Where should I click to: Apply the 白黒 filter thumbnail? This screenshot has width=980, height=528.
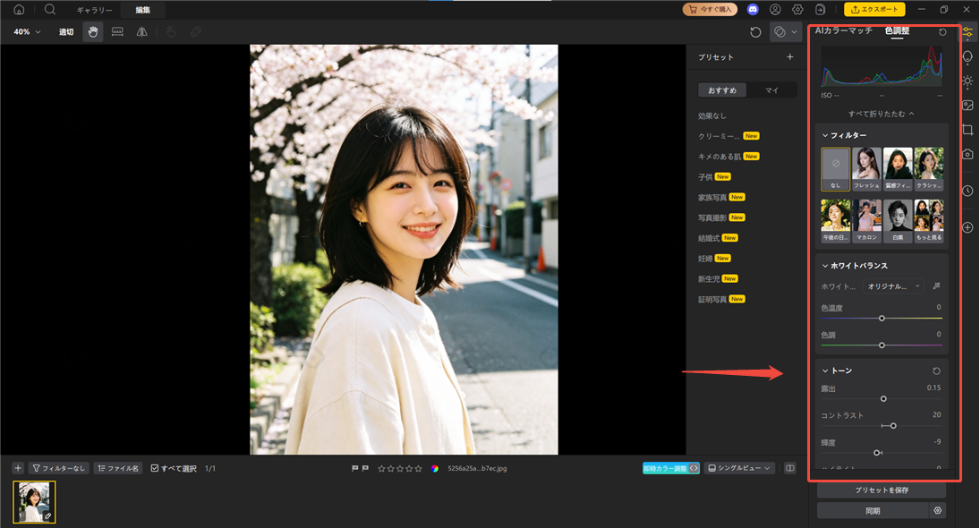pyautogui.click(x=898, y=221)
